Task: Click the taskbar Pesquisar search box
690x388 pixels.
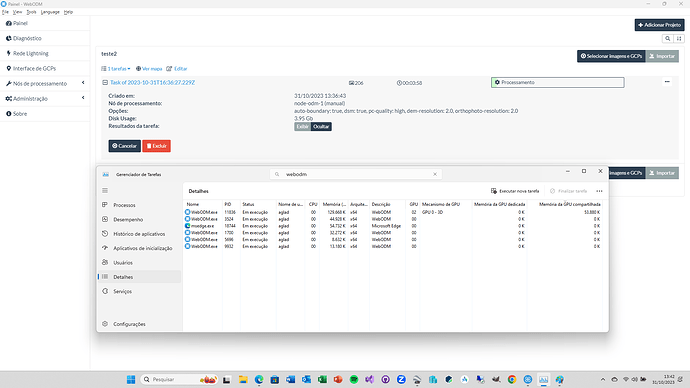Action: (x=180, y=380)
